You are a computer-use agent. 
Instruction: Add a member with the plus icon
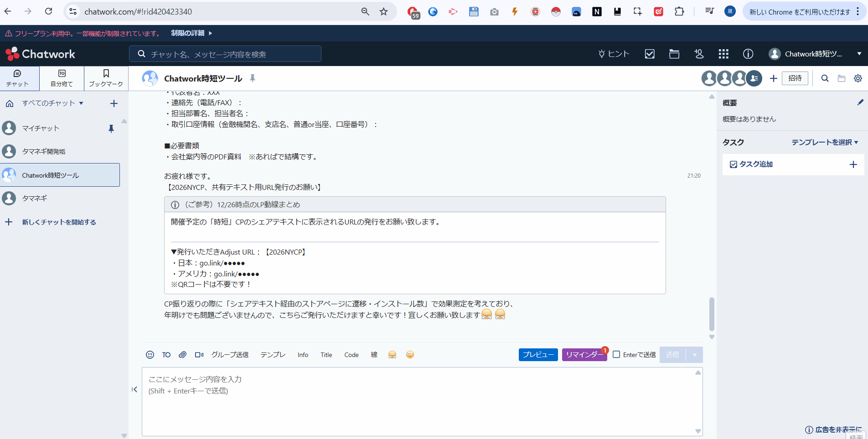tap(774, 78)
